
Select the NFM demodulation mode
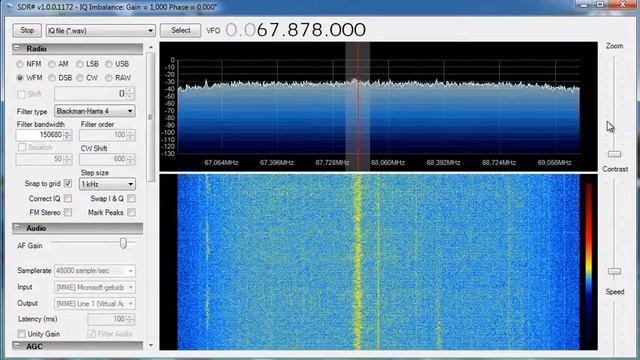tap(20, 64)
